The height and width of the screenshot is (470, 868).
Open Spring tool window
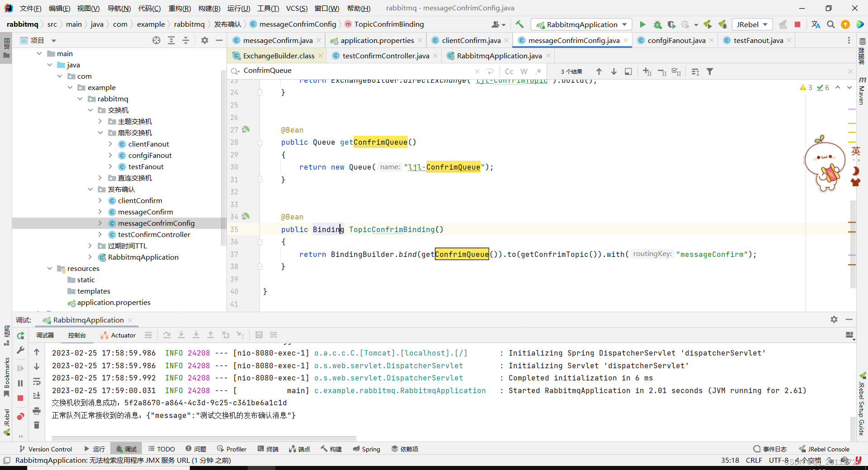(367, 449)
